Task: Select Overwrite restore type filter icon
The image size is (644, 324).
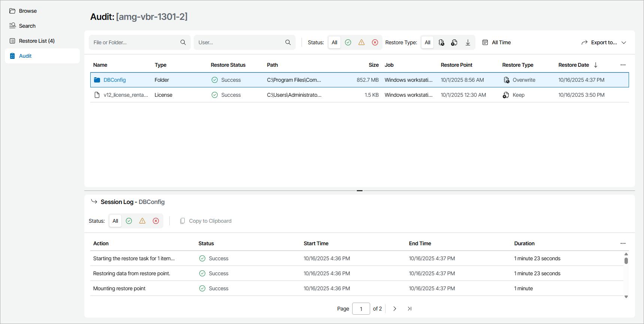Action: click(x=441, y=42)
